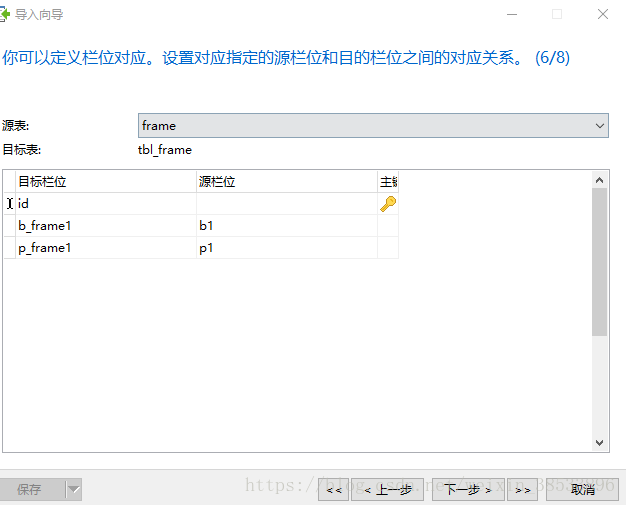Click the 源栏位 column header
Screen dimensions: 626x505
[287, 182]
